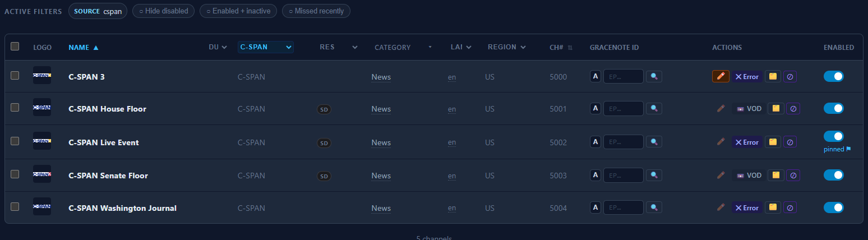Toggle the 'Missed recently' filter chip
The height and width of the screenshot is (240, 868).
click(x=316, y=11)
